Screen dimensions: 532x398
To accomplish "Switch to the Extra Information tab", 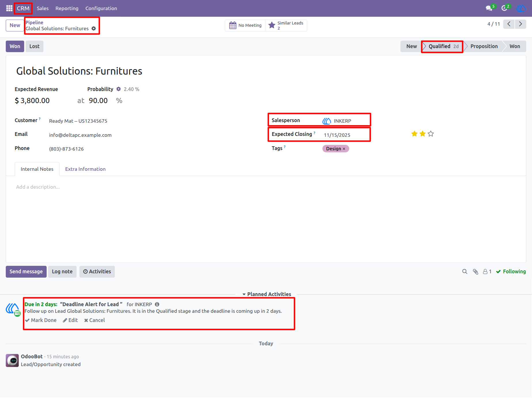I will pyautogui.click(x=85, y=169).
